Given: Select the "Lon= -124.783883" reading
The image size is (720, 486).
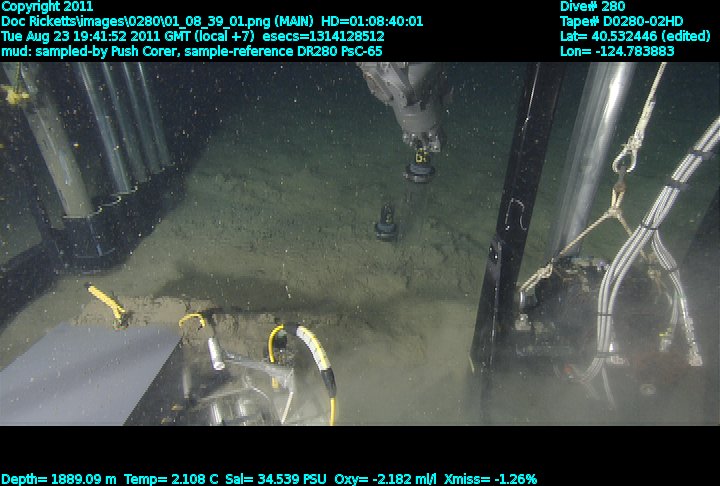Looking at the screenshot, I should (617, 51).
